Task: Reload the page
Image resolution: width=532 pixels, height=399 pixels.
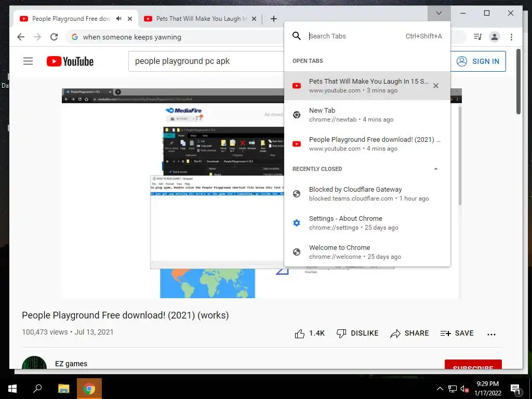Action: (54, 37)
